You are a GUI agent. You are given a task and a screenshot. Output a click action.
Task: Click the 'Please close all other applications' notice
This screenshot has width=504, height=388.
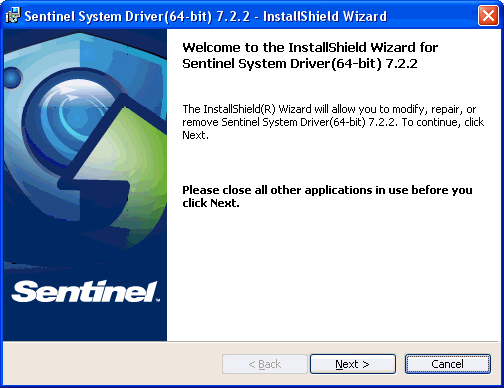click(327, 196)
